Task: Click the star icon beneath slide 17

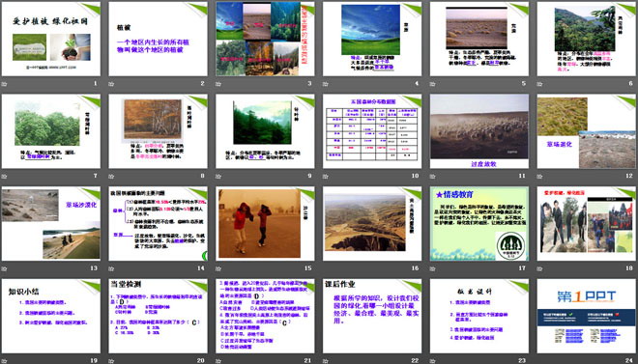Action: click(433, 268)
